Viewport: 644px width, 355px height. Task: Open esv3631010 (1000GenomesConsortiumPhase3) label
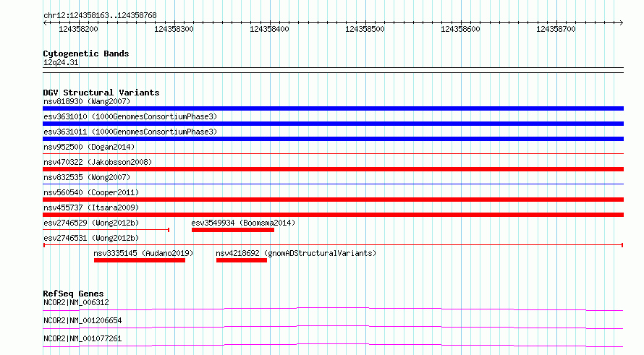[x=130, y=116]
